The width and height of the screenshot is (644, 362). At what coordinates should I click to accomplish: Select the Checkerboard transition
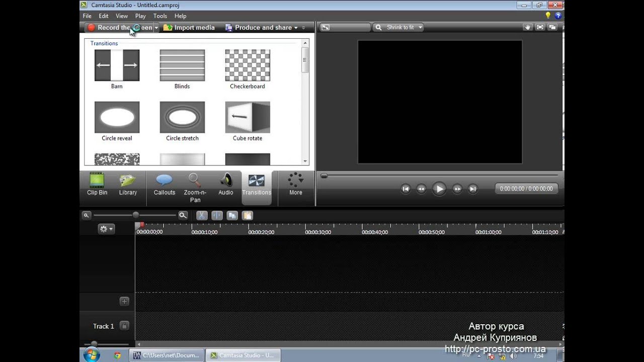248,65
